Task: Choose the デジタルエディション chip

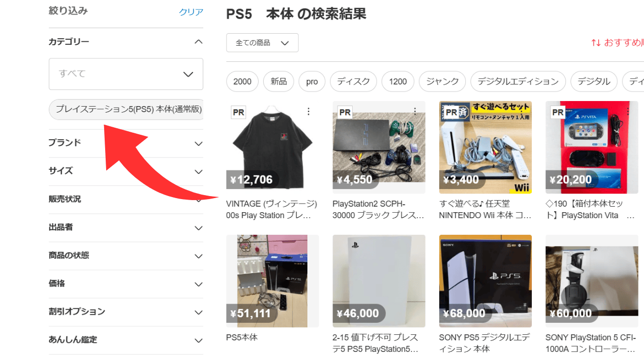Action: point(518,81)
